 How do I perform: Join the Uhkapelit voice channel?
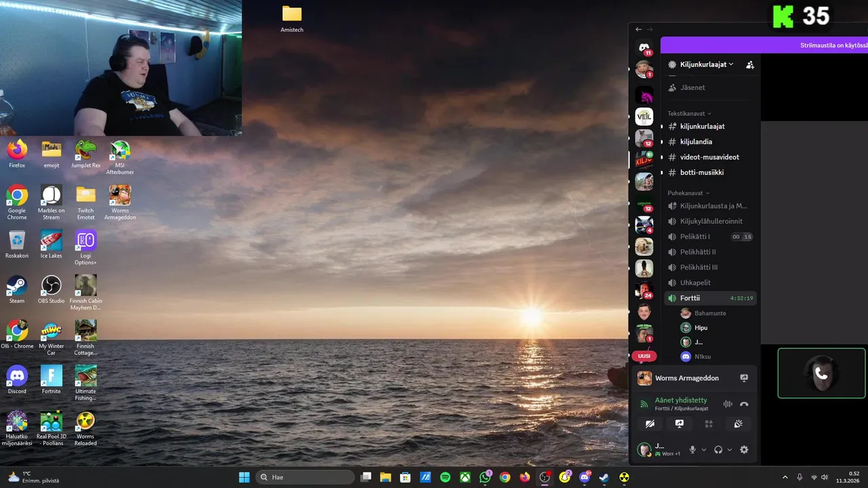click(711, 283)
